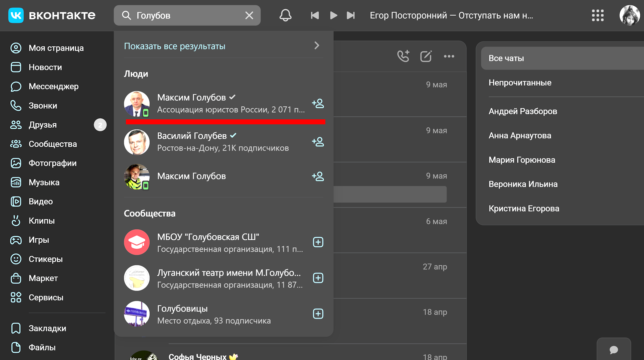Click in the search field with Голубов
This screenshot has height=360, width=644.
pyautogui.click(x=187, y=15)
